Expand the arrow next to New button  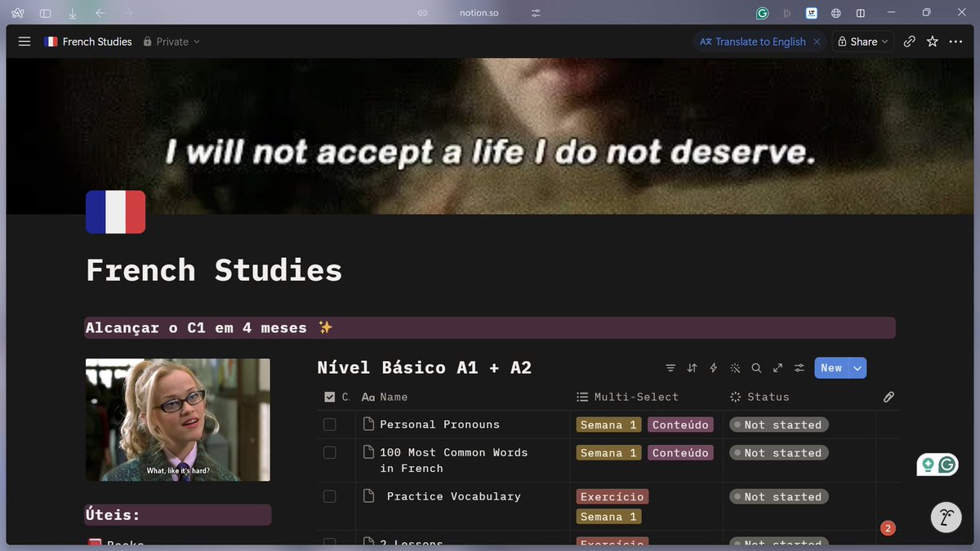pyautogui.click(x=857, y=368)
